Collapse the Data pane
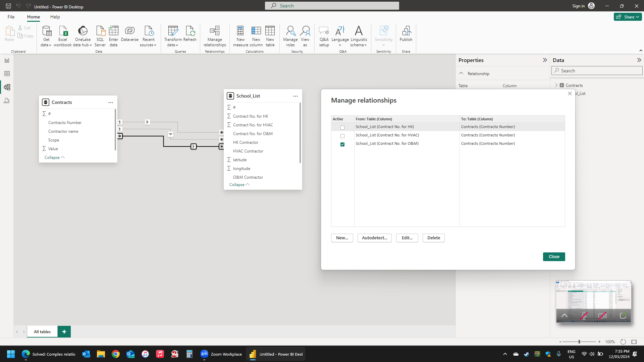The height and width of the screenshot is (362, 644). tap(639, 60)
